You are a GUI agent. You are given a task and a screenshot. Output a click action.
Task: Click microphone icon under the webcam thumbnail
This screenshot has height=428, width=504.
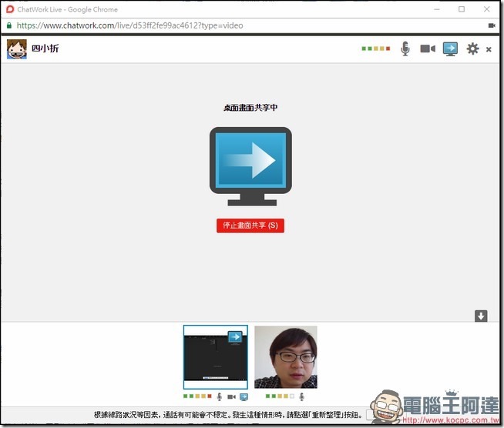tap(301, 397)
